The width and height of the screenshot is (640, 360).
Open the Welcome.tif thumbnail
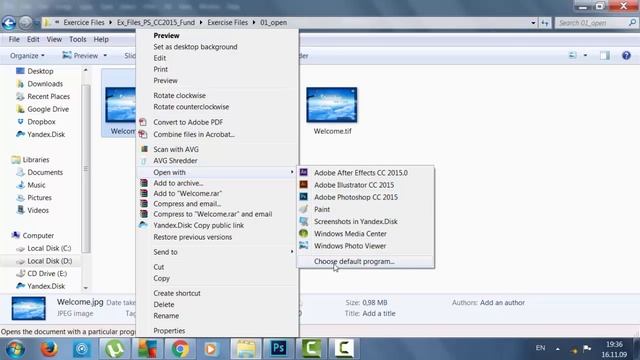[x=332, y=105]
